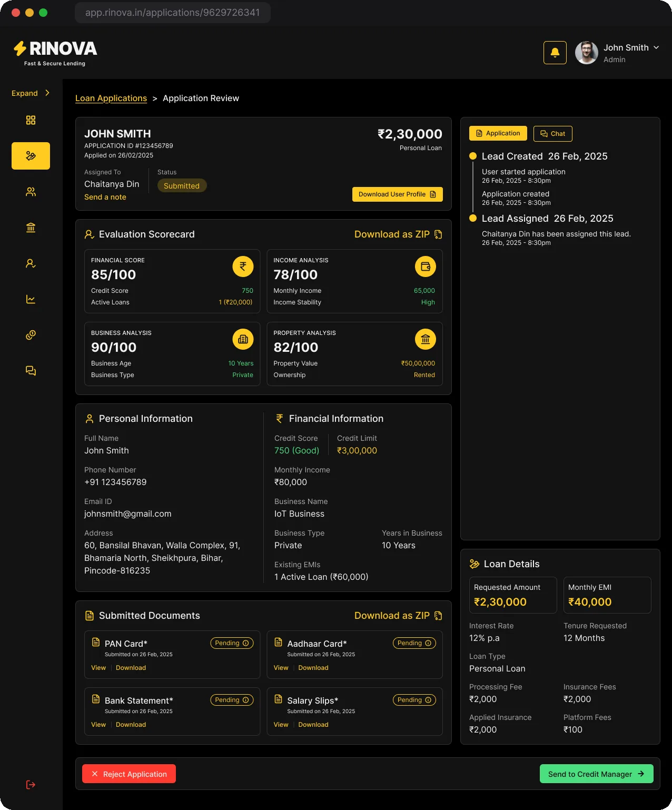Image resolution: width=672 pixels, height=810 pixels.
Task: Open the users group icon in sidebar
Action: tap(31, 192)
